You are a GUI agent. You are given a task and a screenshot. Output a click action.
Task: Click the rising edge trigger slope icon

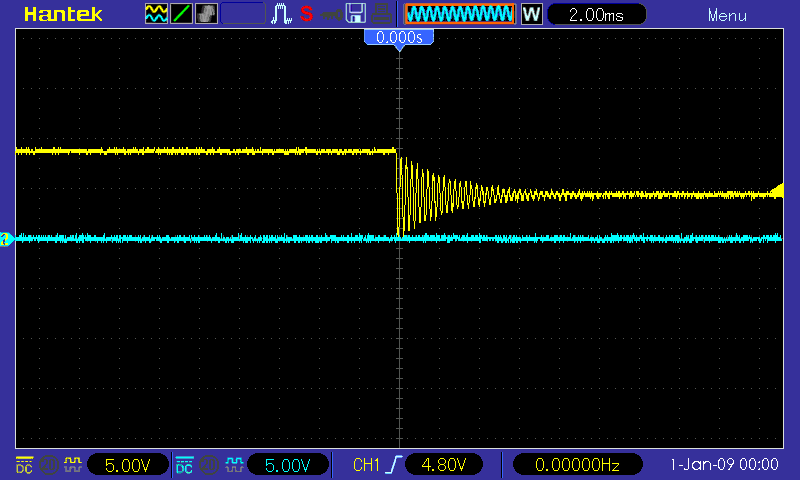tap(394, 465)
